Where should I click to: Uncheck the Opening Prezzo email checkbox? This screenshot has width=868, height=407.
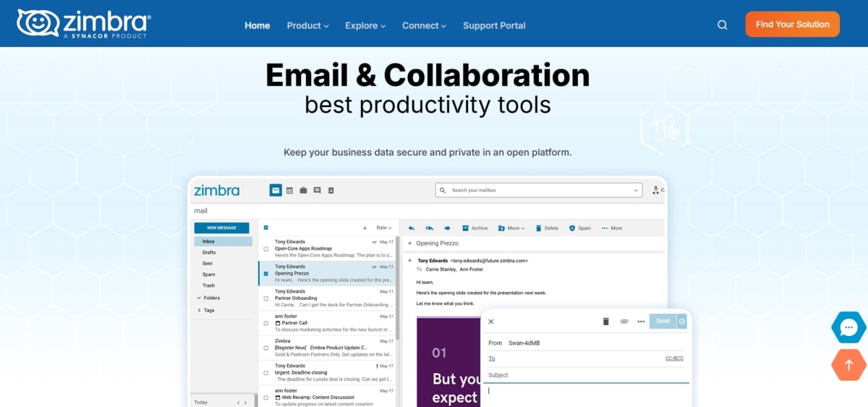(x=266, y=273)
